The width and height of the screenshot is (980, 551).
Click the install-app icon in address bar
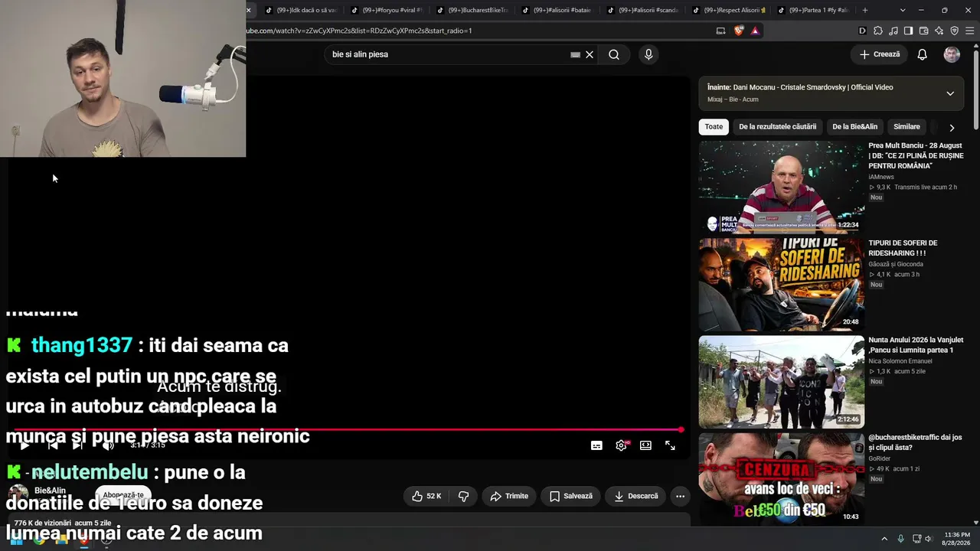[720, 31]
